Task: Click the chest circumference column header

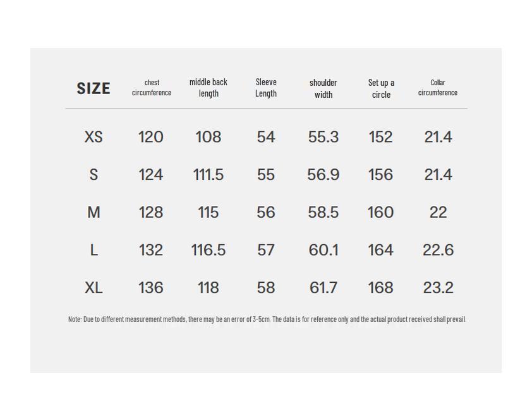Action: coord(152,88)
